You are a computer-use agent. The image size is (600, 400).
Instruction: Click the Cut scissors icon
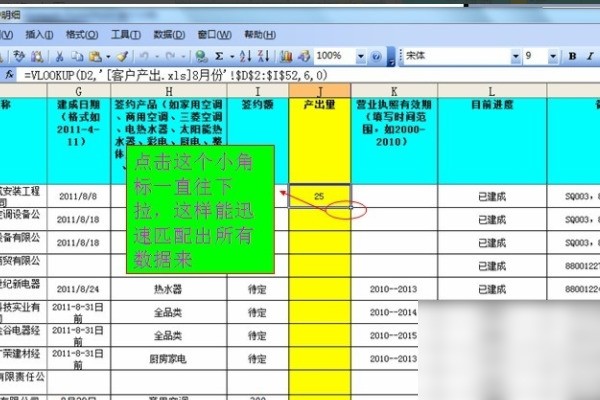[59, 57]
